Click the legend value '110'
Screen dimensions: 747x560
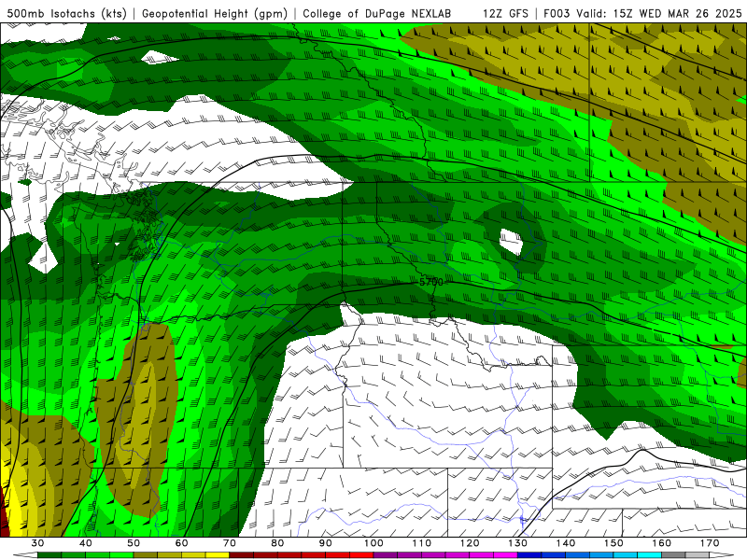tap(422, 543)
